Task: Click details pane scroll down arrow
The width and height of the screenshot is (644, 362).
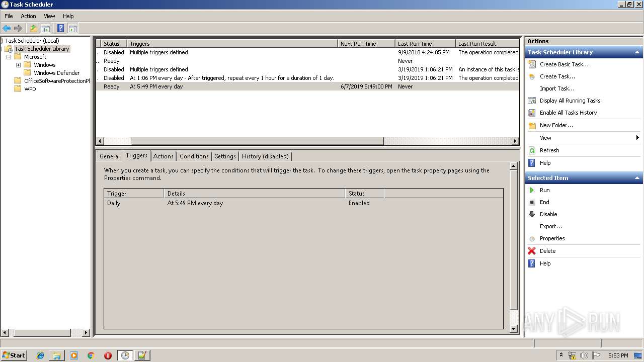Action: click(514, 329)
